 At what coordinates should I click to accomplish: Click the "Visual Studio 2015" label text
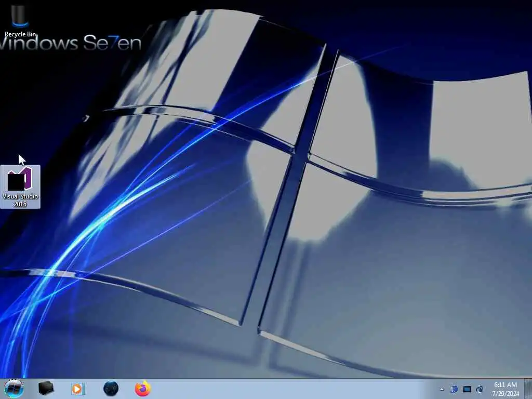(20, 200)
